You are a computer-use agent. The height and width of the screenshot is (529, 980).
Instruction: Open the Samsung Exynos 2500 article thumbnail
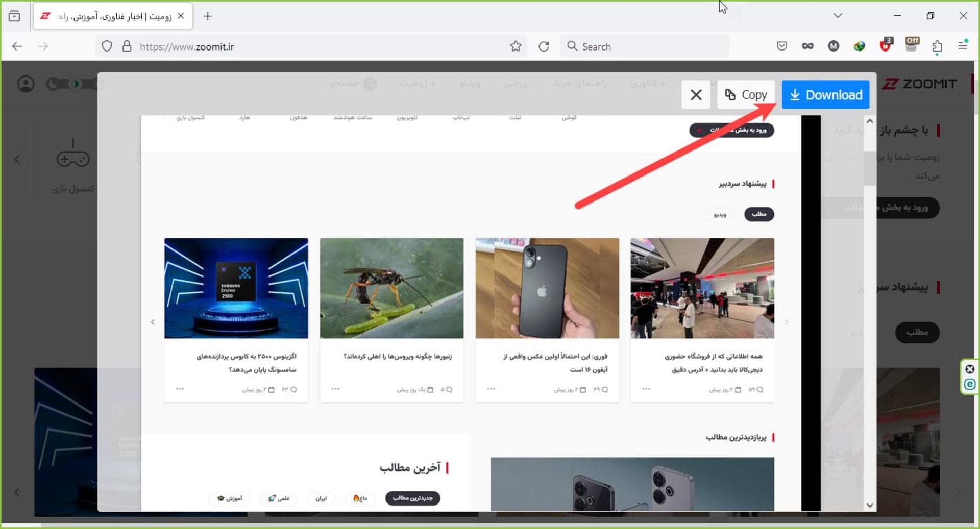tap(236, 288)
